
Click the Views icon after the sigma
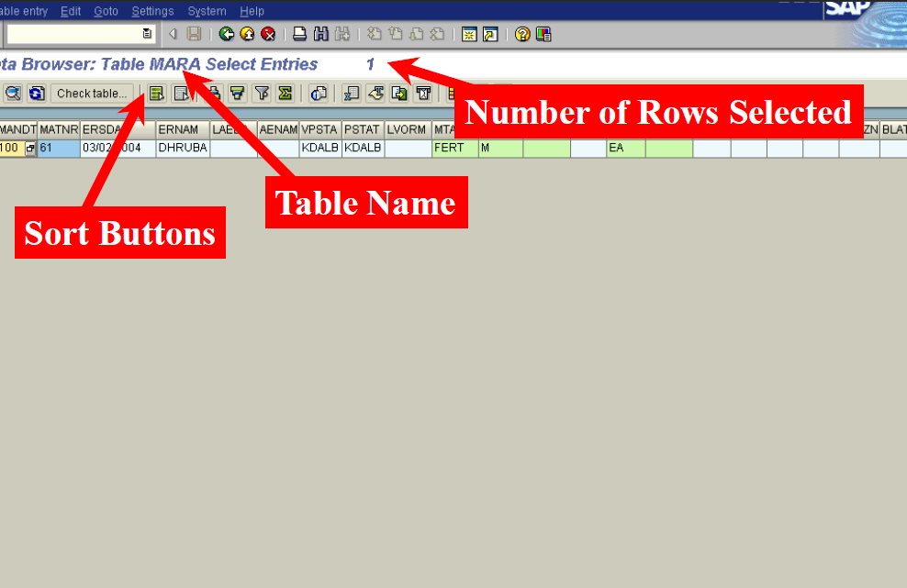pyautogui.click(x=319, y=93)
